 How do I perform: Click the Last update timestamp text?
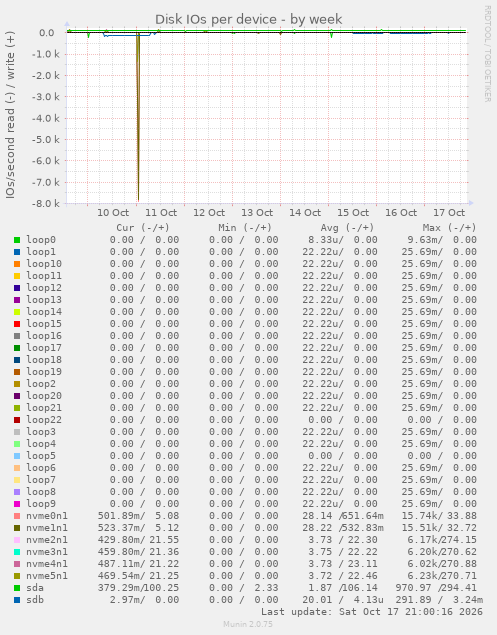tap(372, 612)
